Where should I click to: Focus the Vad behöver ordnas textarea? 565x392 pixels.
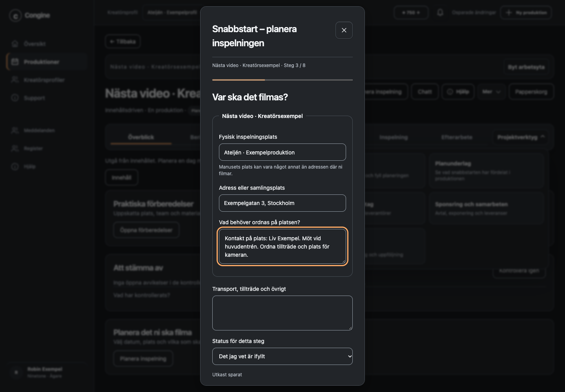[x=282, y=247]
